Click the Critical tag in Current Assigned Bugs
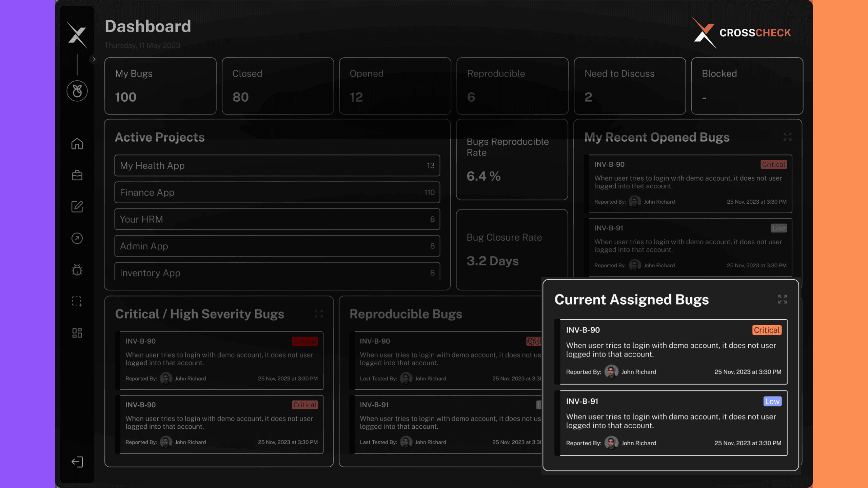868x488 pixels. click(767, 330)
